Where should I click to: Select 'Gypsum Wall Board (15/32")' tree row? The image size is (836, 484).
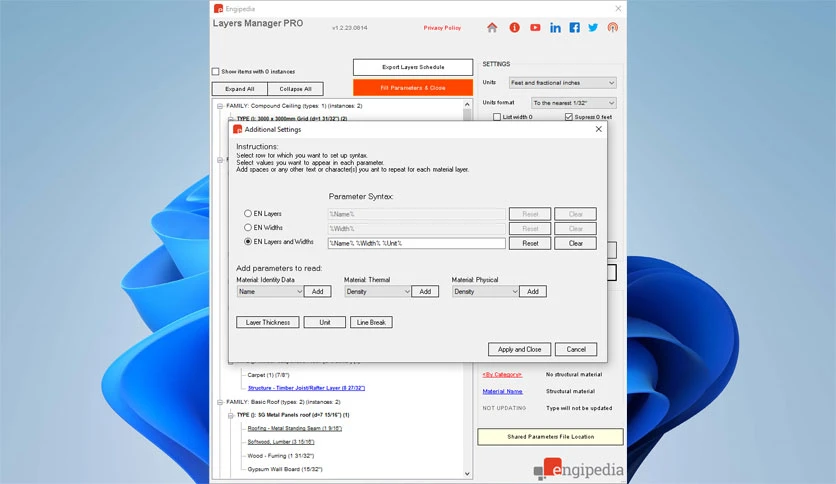285,469
